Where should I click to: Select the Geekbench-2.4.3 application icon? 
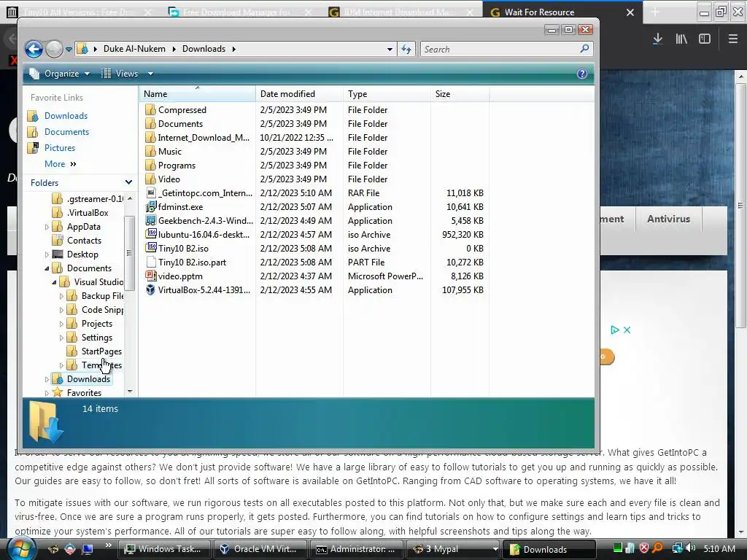pyautogui.click(x=150, y=220)
